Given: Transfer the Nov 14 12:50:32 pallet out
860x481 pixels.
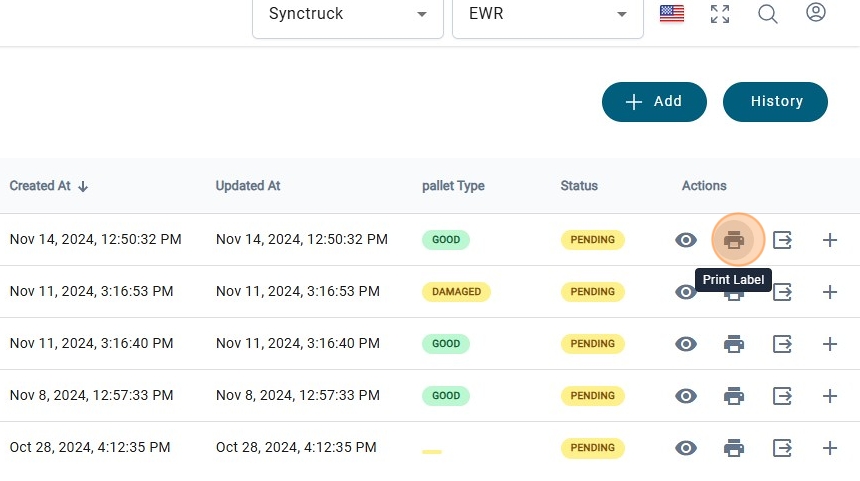Looking at the screenshot, I should (x=782, y=240).
